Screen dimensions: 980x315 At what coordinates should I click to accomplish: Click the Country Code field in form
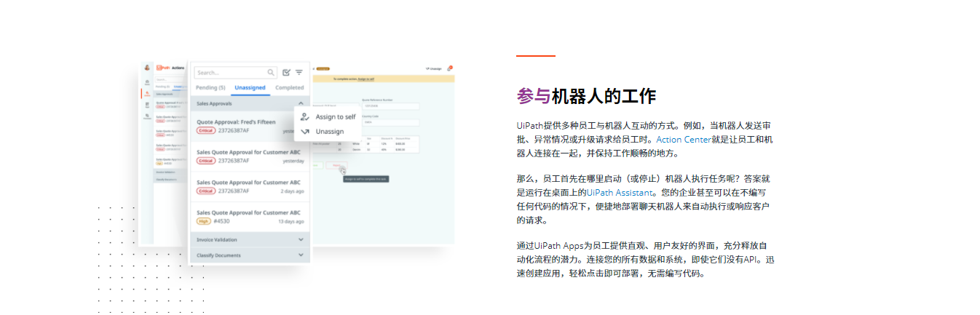pos(390,123)
